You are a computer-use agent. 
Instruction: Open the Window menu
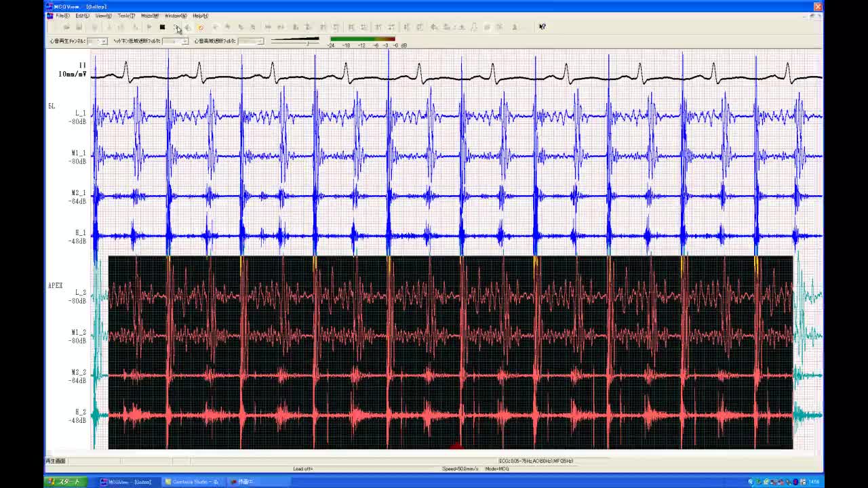[175, 16]
